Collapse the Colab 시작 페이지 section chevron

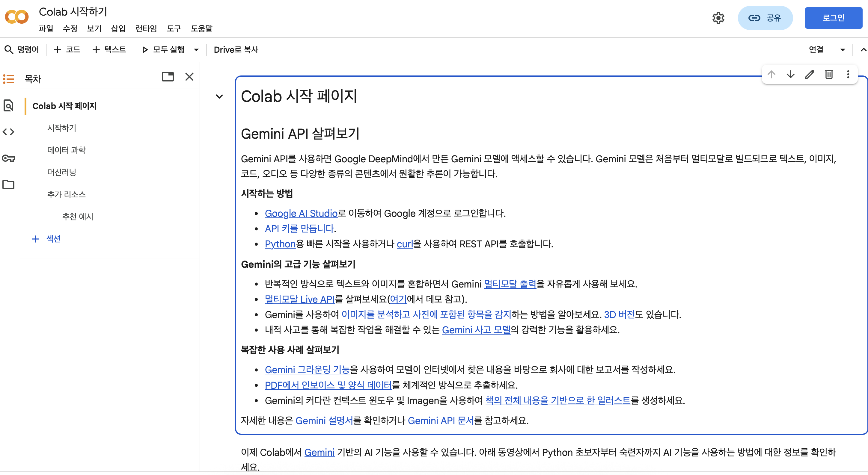coord(219,97)
